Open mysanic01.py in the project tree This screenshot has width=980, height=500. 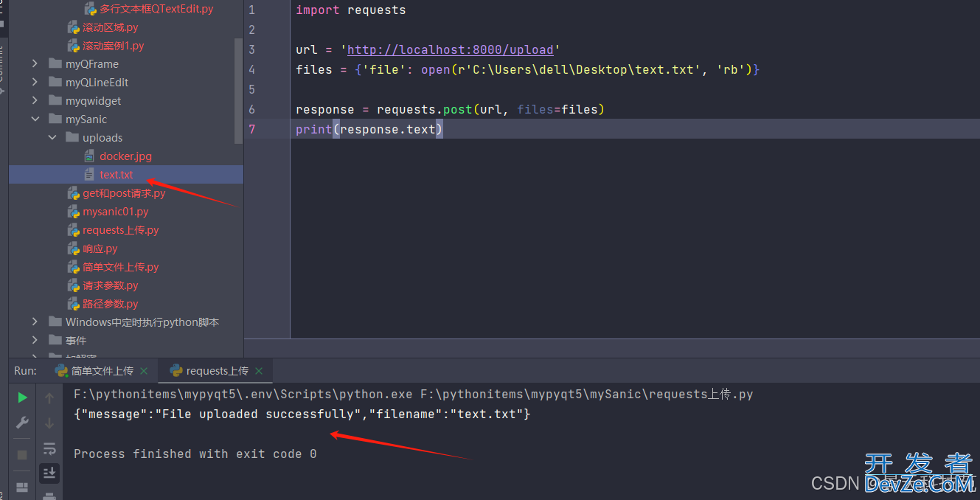(116, 212)
